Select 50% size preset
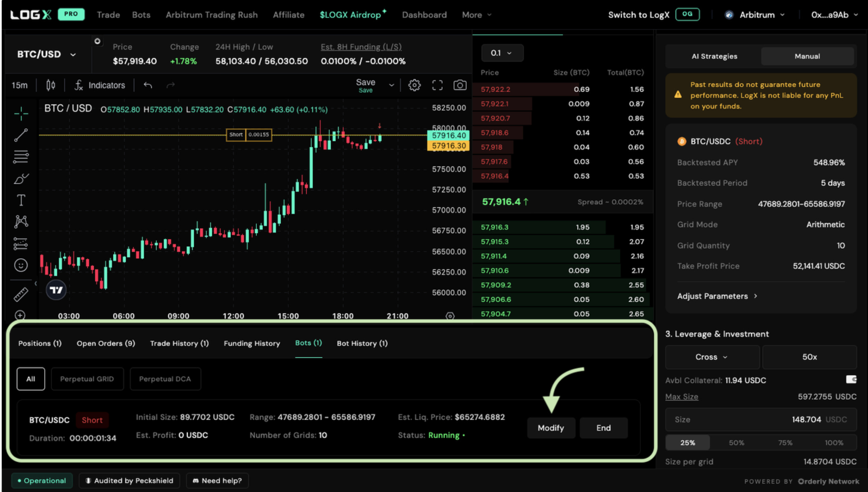The image size is (868, 492). (x=736, y=443)
